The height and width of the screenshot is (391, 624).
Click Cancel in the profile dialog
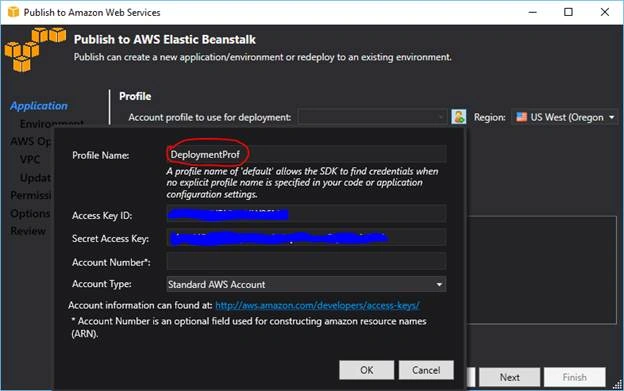[426, 370]
